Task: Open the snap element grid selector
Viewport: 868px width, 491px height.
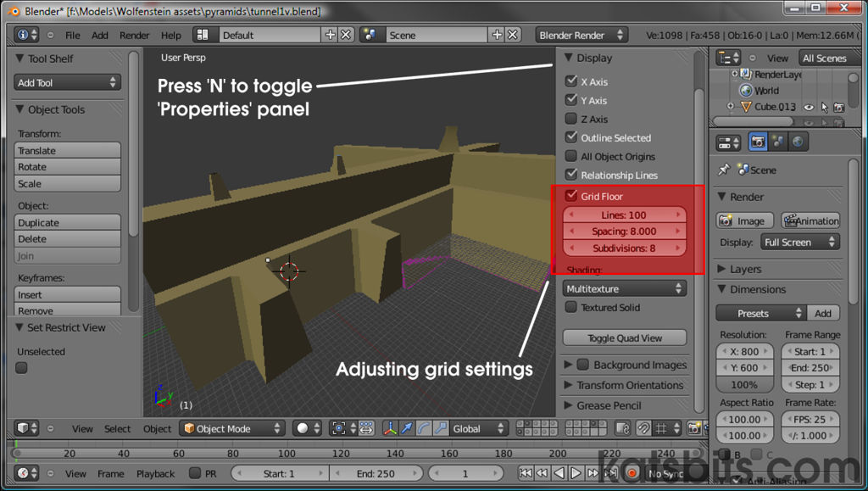Action: coord(668,428)
